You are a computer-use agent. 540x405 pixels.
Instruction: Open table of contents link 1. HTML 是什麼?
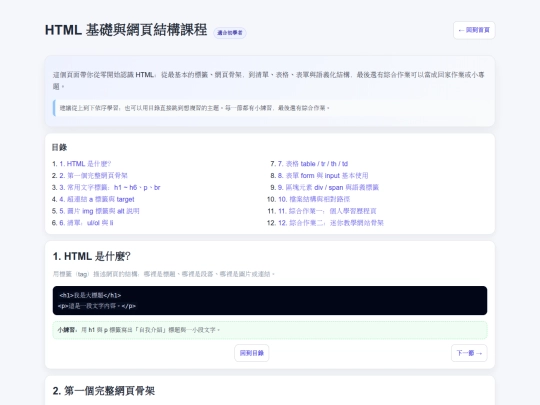[85, 164]
